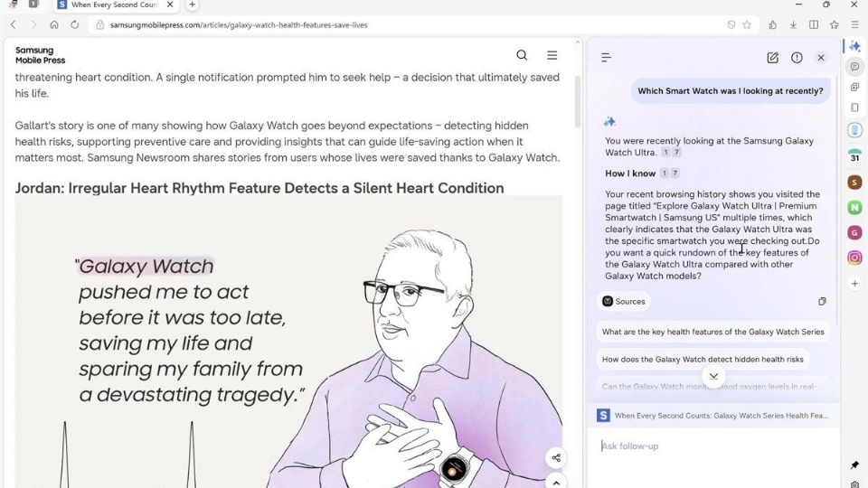This screenshot has height=488, width=868.
Task: Focus the Ask follow-up input field
Action: click(713, 446)
